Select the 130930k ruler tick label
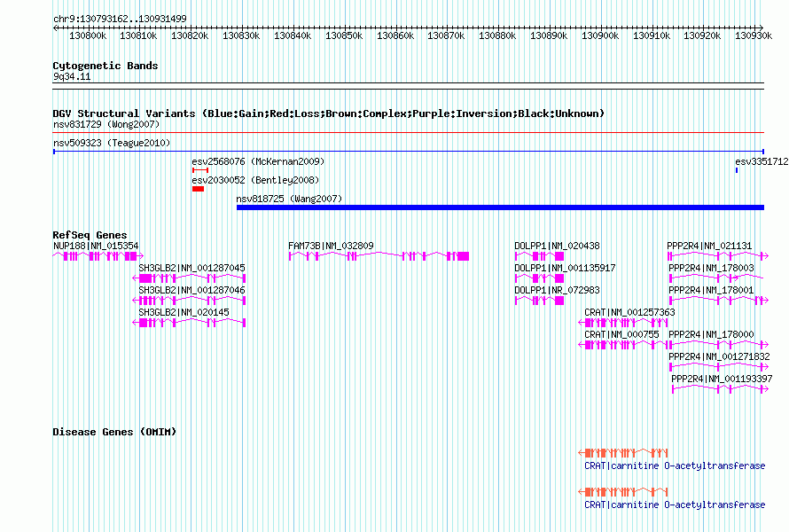This screenshot has height=532, width=789. pos(754,35)
